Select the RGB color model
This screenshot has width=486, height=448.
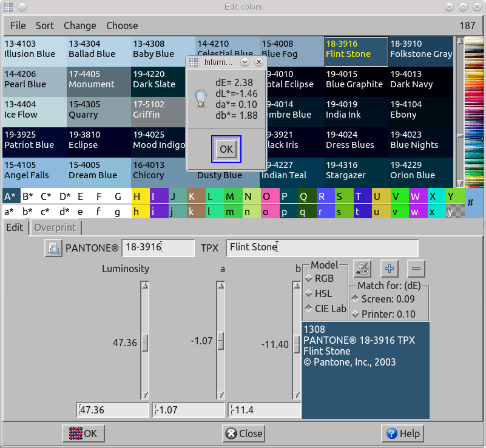tap(320, 278)
